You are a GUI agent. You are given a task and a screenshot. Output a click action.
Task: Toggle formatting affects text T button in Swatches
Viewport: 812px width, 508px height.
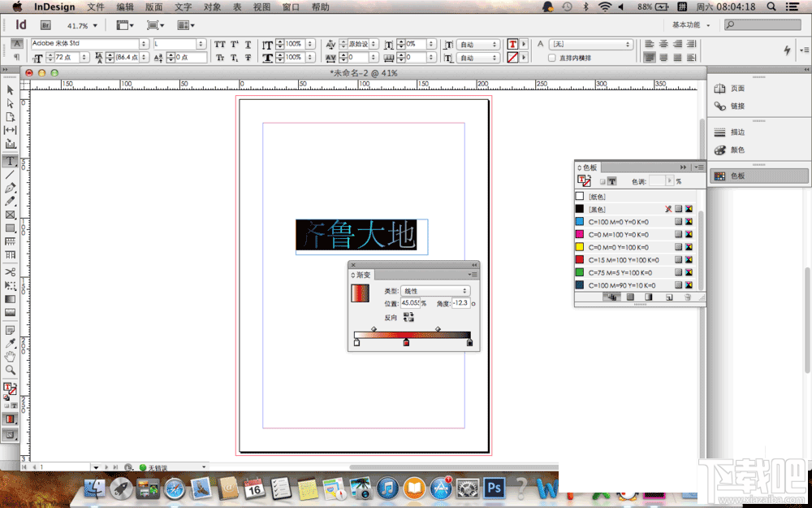click(612, 181)
